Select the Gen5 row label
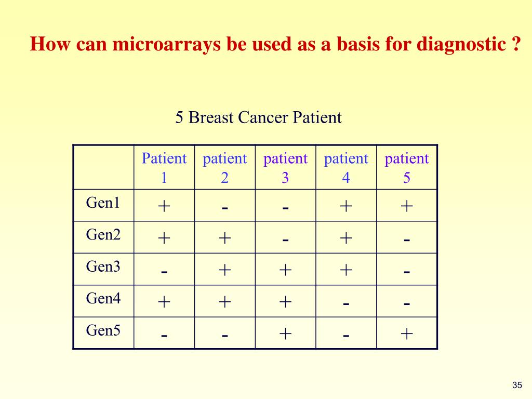This screenshot has height=399, width=532. point(103,330)
